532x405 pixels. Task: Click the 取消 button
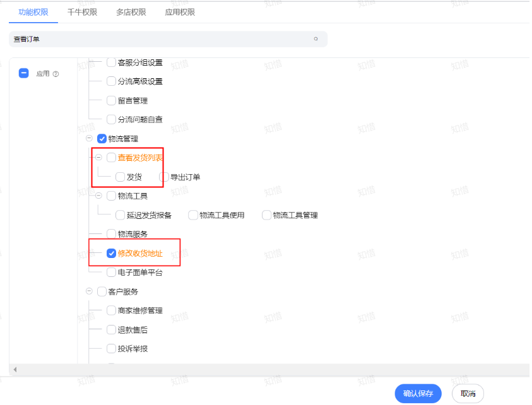468,394
